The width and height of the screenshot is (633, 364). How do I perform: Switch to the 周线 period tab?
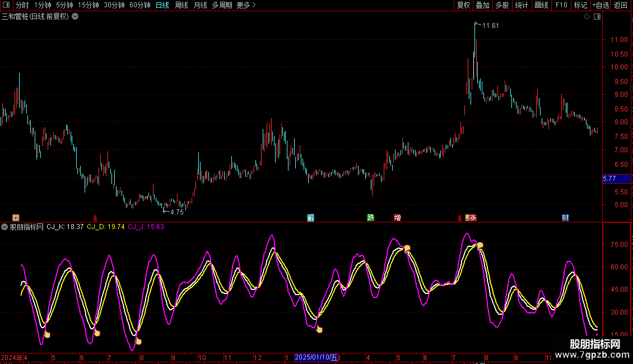pyautogui.click(x=181, y=5)
